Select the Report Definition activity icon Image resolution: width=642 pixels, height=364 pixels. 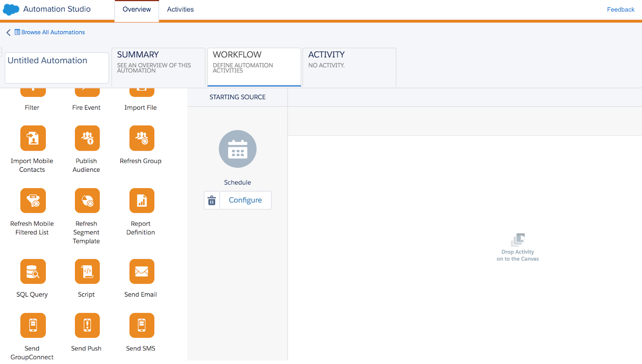click(141, 200)
